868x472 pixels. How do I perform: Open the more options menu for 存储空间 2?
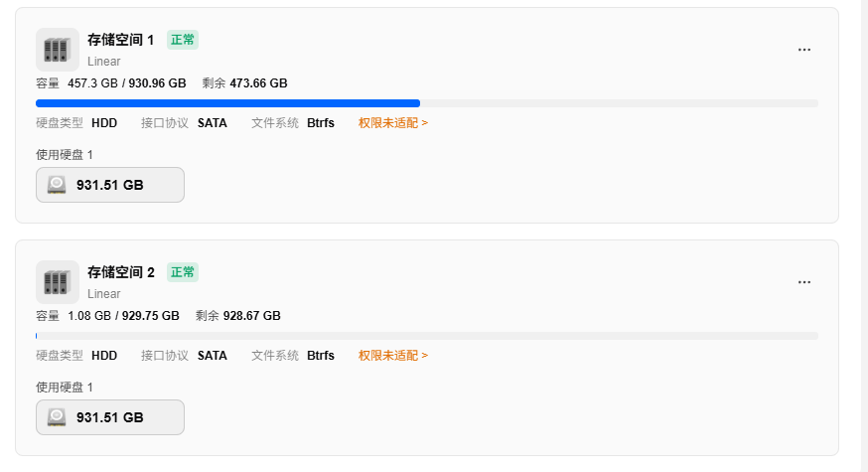tap(804, 282)
